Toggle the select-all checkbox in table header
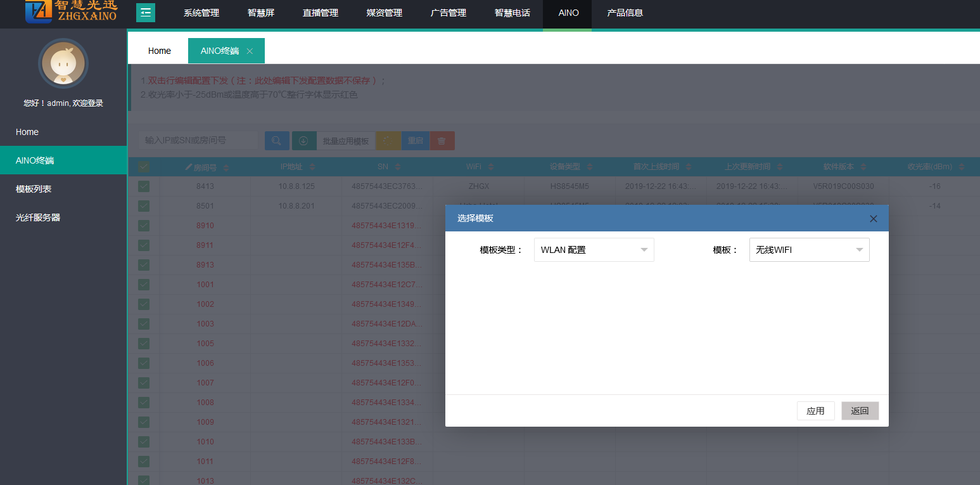The image size is (980, 485). pyautogui.click(x=144, y=167)
